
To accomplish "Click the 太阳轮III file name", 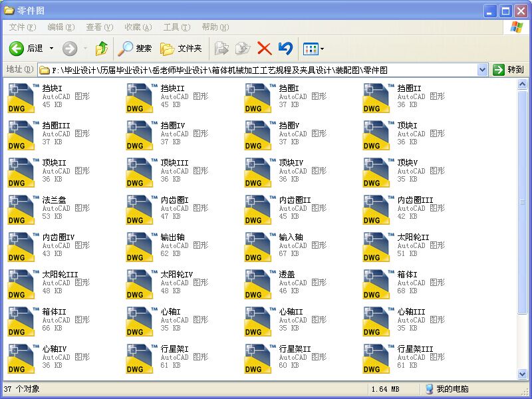I will [60, 275].
